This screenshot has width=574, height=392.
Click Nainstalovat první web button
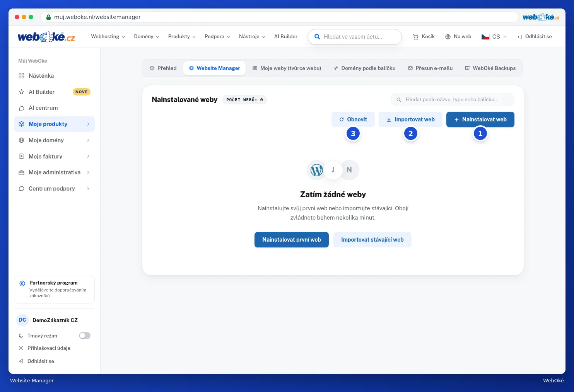click(x=292, y=240)
